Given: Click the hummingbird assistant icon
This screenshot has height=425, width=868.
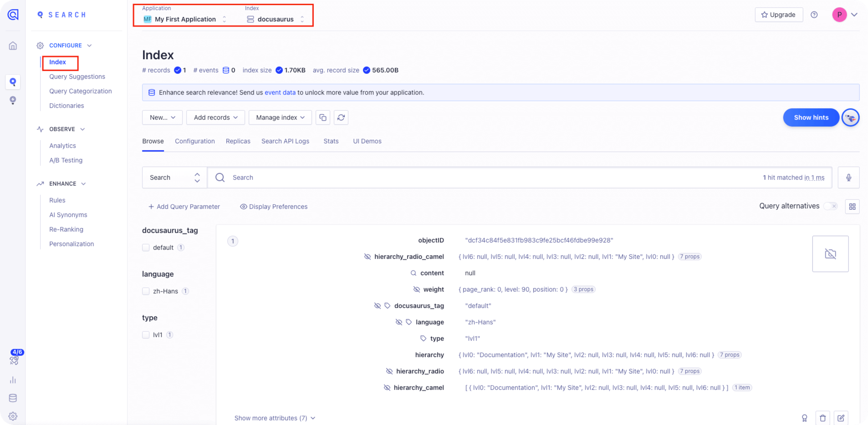Looking at the screenshot, I should (x=850, y=118).
